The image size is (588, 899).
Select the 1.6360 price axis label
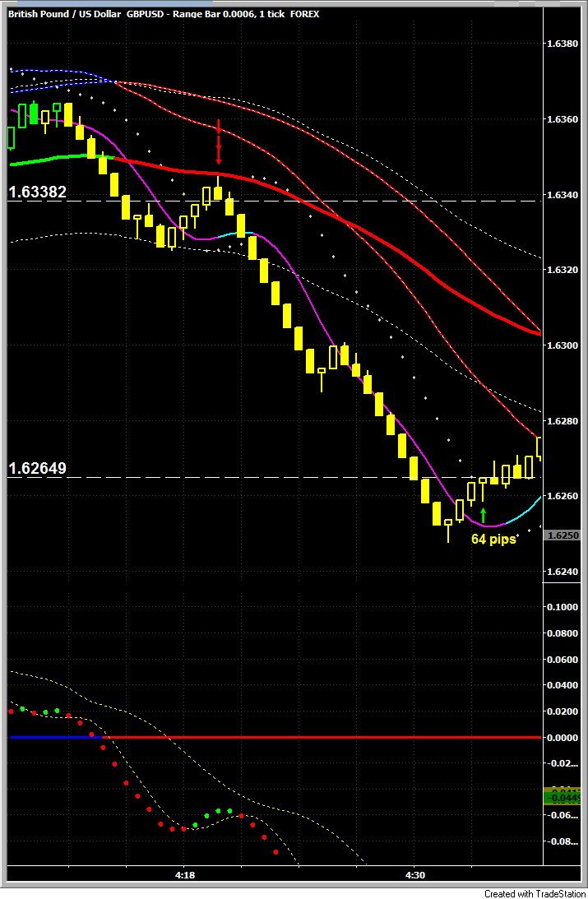click(x=563, y=119)
